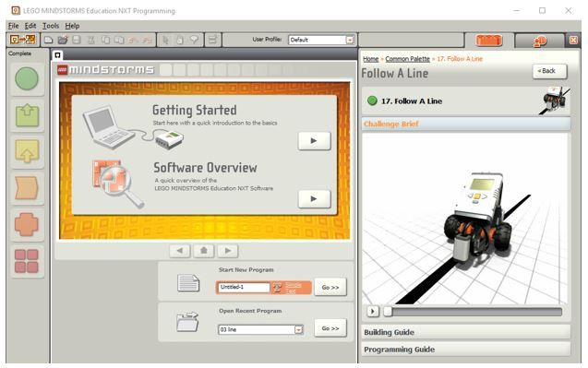Select the Pan hand tool
588x368 pixels.
pyautogui.click(x=180, y=40)
